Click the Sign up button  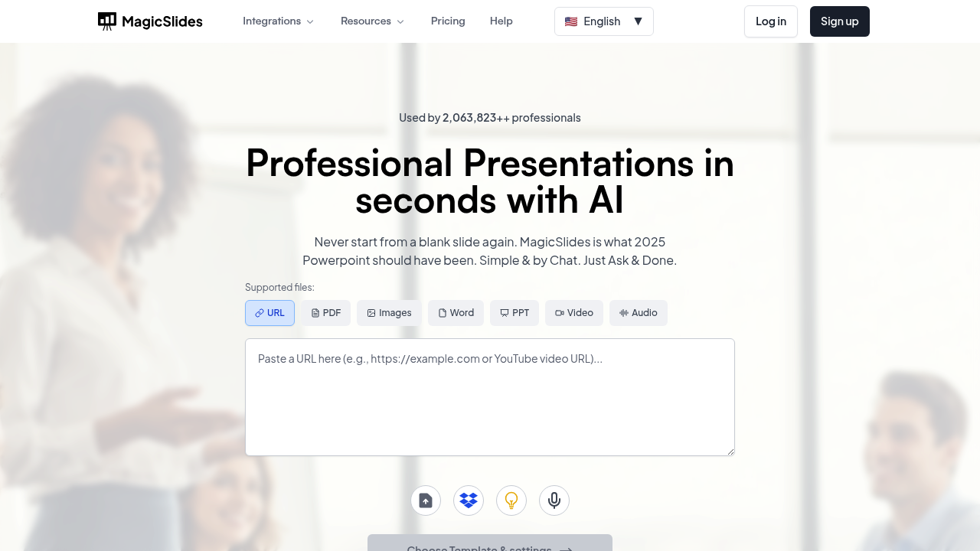(840, 21)
